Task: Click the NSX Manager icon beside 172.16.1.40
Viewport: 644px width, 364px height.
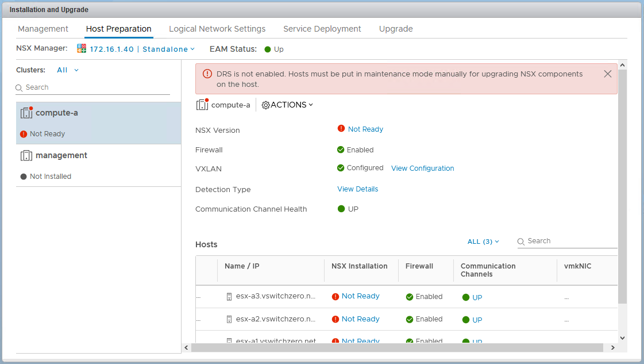Action: 82,49
